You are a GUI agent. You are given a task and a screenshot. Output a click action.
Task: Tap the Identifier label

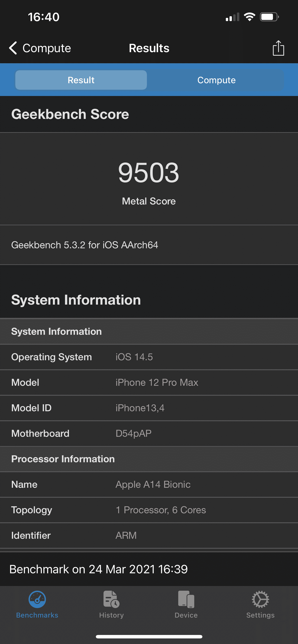[31, 536]
